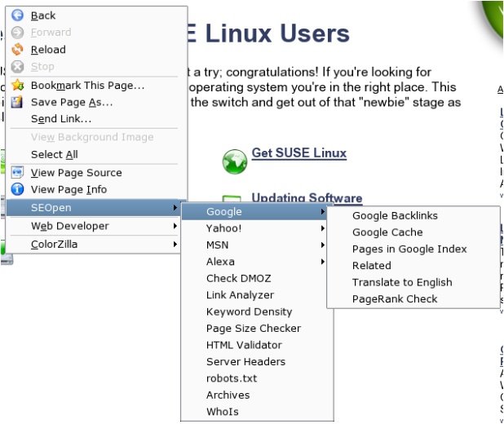The height and width of the screenshot is (424, 504).
Task: Select Pages in Google Index
Action: pyautogui.click(x=409, y=250)
